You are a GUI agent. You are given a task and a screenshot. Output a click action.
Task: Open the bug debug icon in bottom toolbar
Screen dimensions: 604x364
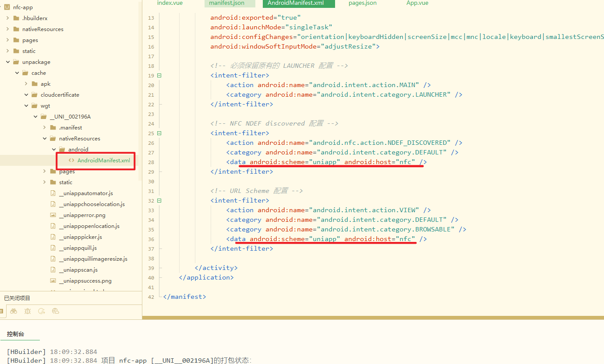(28, 311)
